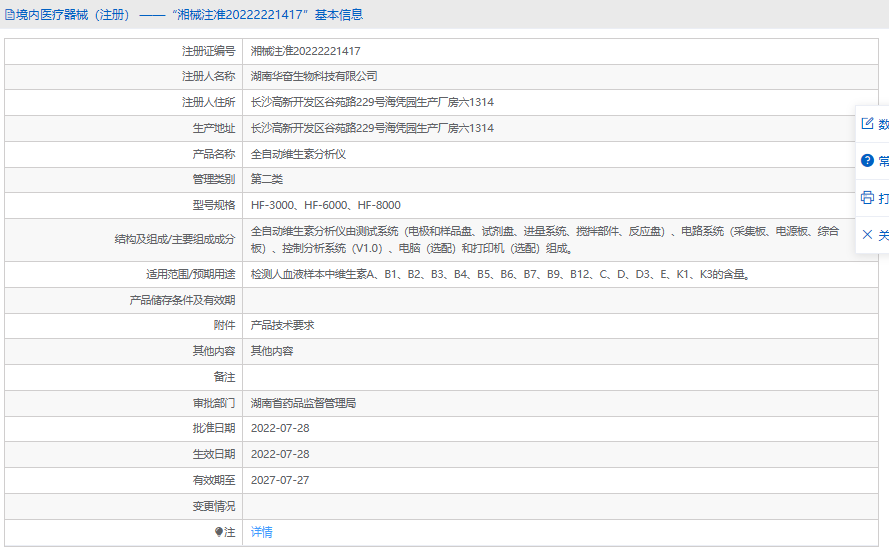Click the 产品储存条件及有效期 row label
Screen dimensions: 889x555
point(182,300)
